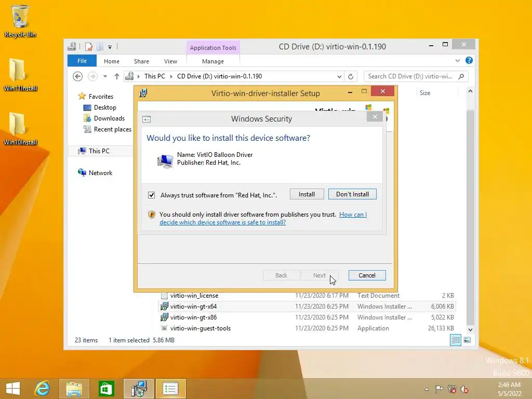This screenshot has height=399, width=532.
Task: Expand the chevron after This PC in address bar
Action: (x=171, y=76)
